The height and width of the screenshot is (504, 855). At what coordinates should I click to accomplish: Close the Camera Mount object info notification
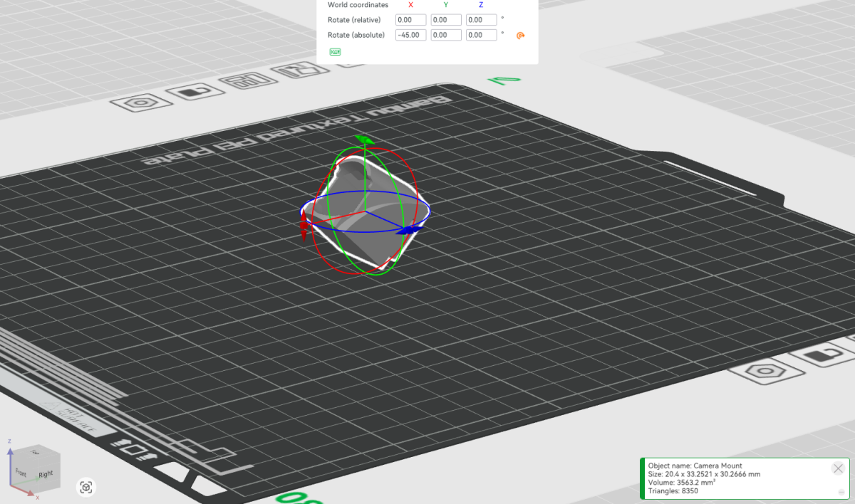coord(838,468)
